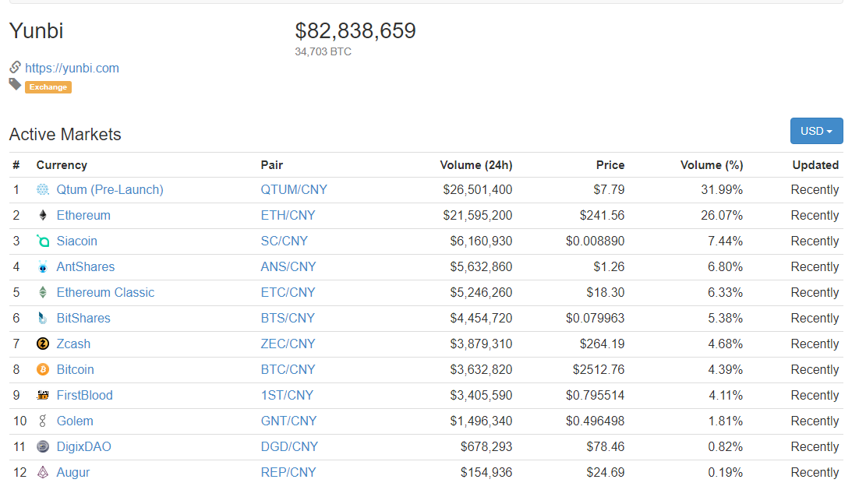The width and height of the screenshot is (866, 504).
Task: Open the ETC/CNY pair link
Action: click(288, 292)
